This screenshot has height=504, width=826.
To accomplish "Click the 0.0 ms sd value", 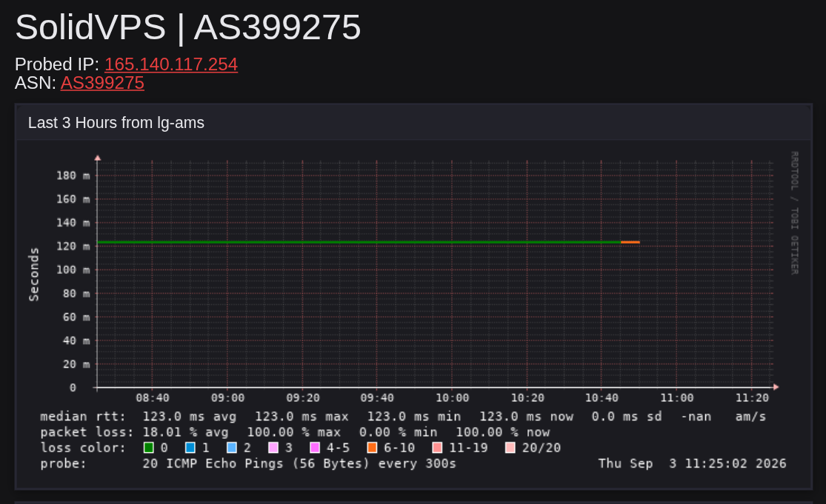I will pyautogui.click(x=626, y=417).
